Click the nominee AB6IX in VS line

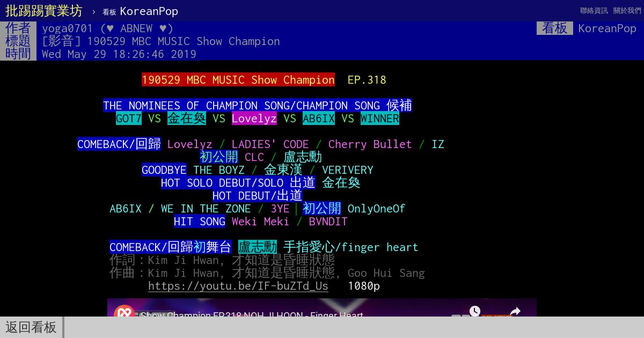point(319,119)
